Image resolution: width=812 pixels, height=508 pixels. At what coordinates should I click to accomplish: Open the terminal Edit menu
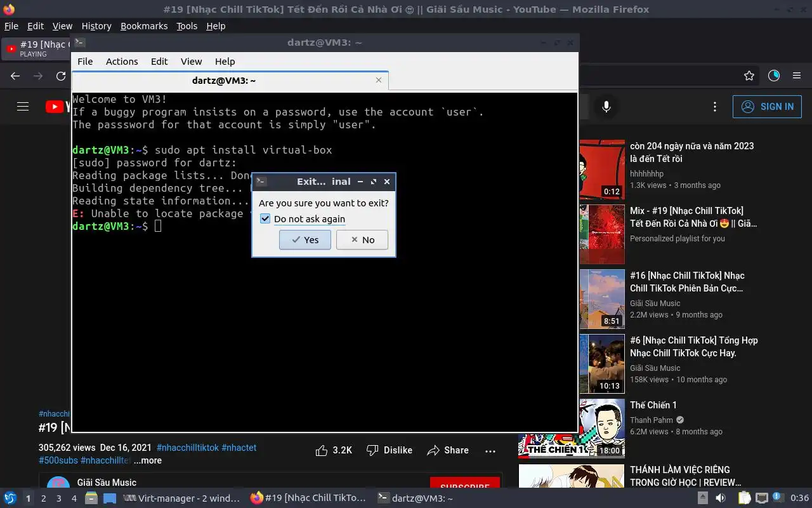159,62
